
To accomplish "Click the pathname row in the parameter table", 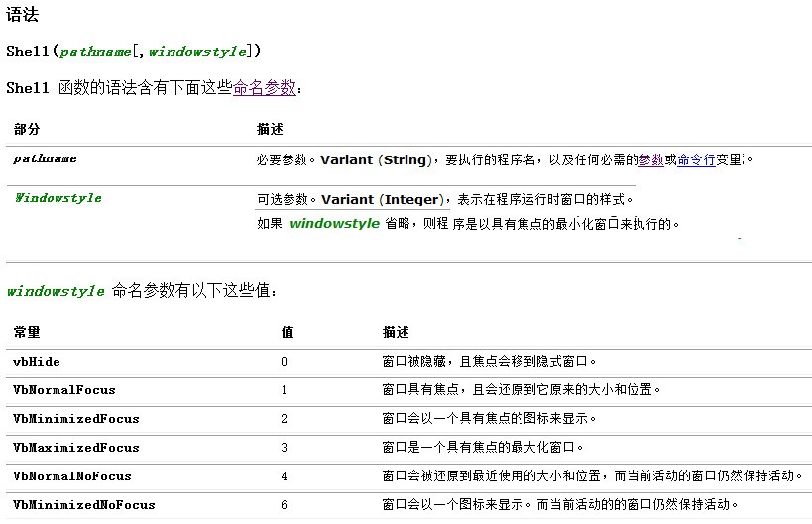I will click(x=45, y=159).
